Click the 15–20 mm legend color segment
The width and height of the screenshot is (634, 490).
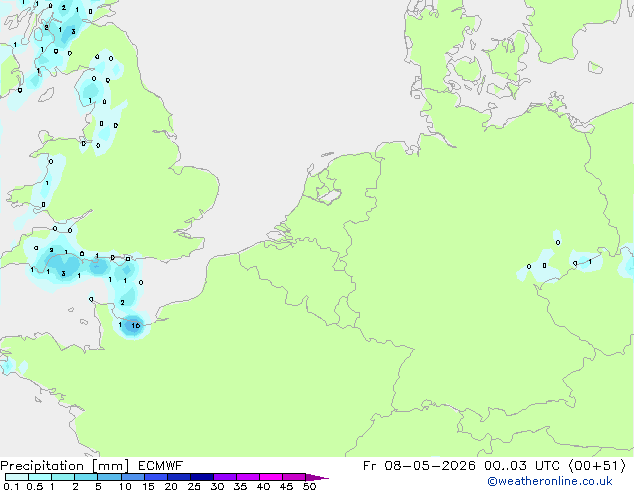pyautogui.click(x=156, y=477)
